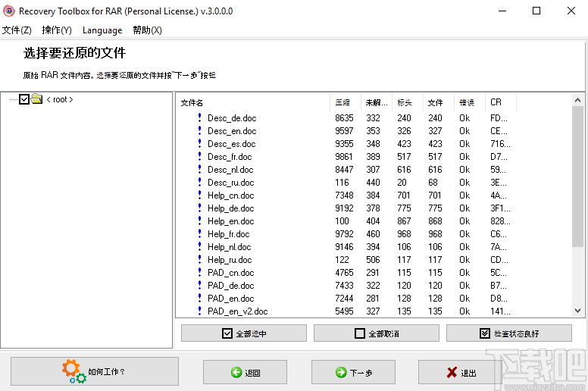
Task: Click the file list scroll up arrow
Action: click(x=577, y=100)
